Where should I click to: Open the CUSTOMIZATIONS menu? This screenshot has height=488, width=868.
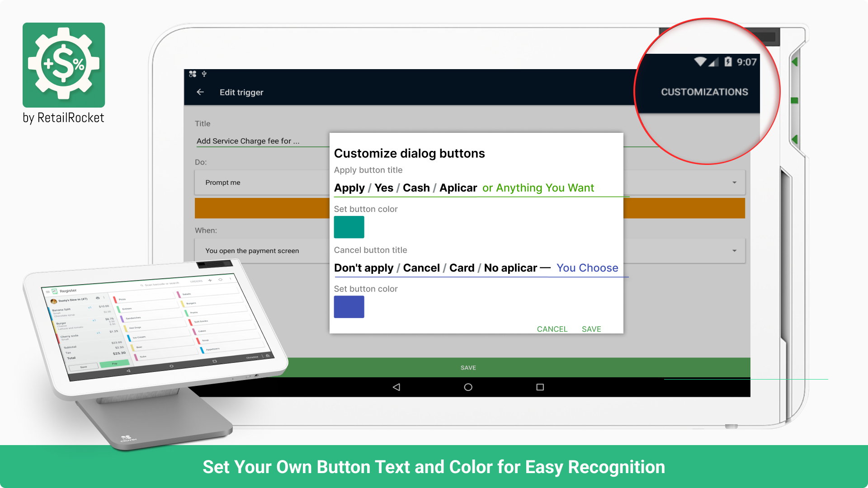[x=704, y=92]
